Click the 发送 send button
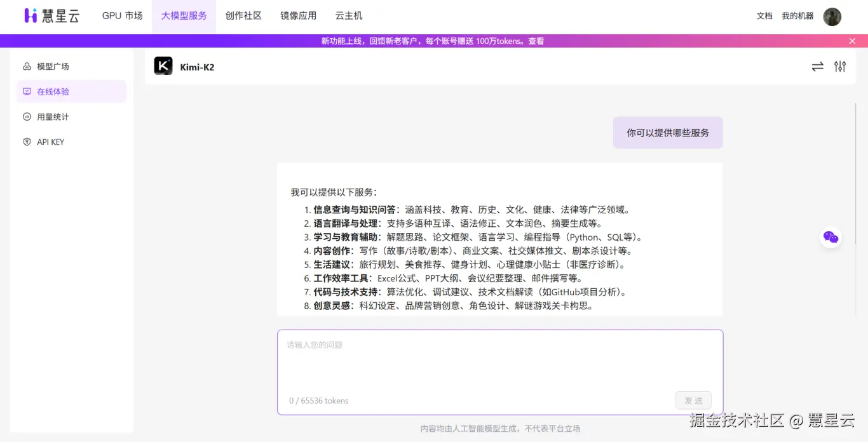This screenshot has width=868, height=442. click(x=693, y=401)
